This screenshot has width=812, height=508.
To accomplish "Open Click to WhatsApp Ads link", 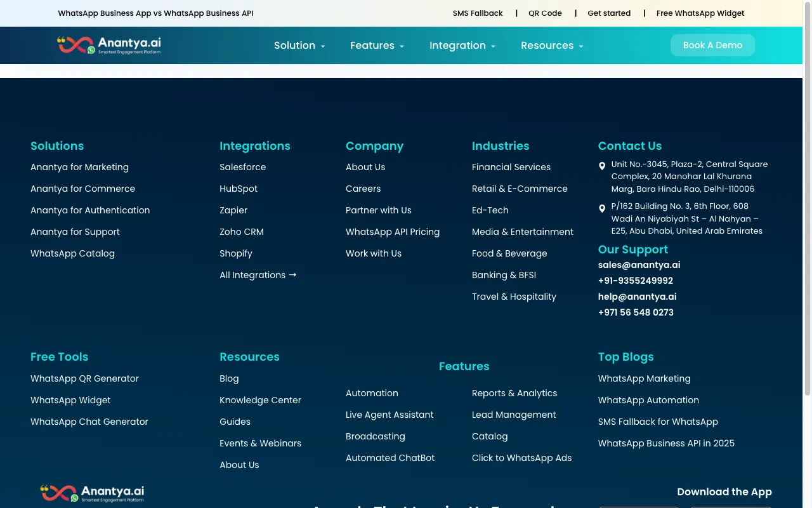I will [x=521, y=458].
